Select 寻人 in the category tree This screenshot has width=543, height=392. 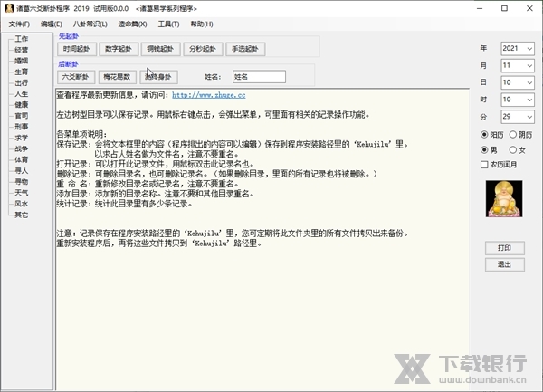[x=22, y=171]
